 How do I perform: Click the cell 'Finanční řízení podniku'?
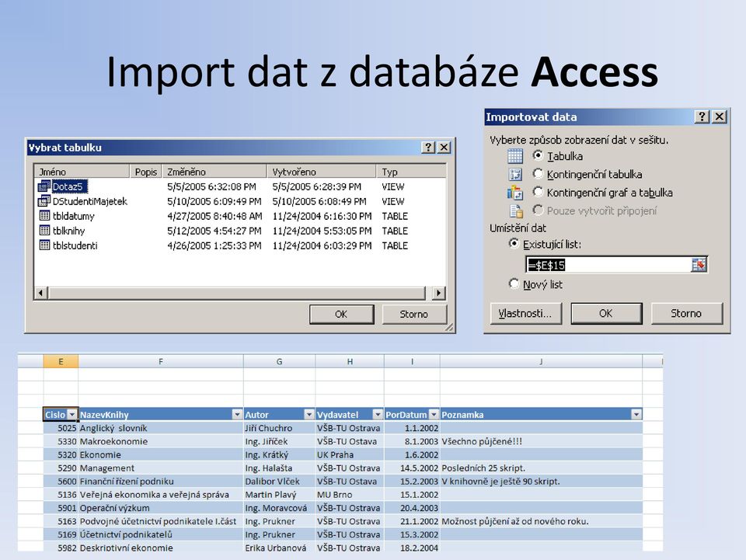coord(161,482)
